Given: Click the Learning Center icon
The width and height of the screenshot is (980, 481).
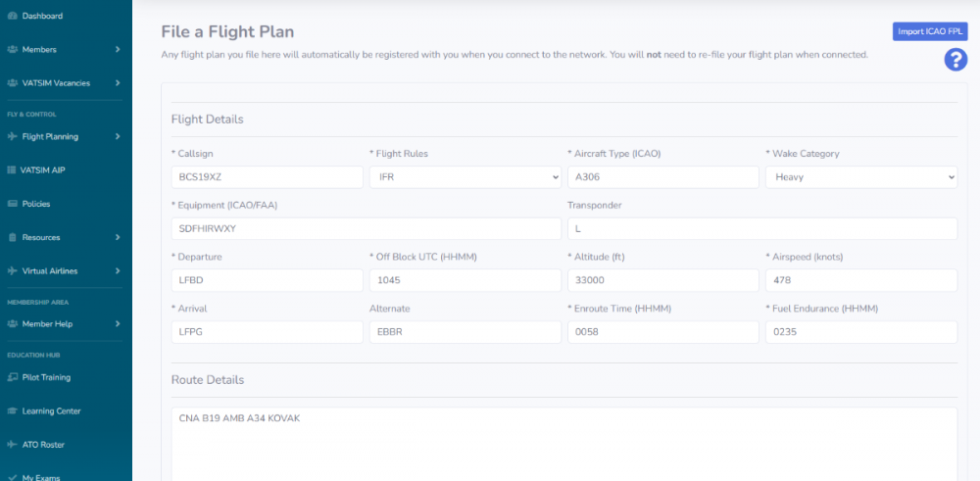Looking at the screenshot, I should 12,411.
